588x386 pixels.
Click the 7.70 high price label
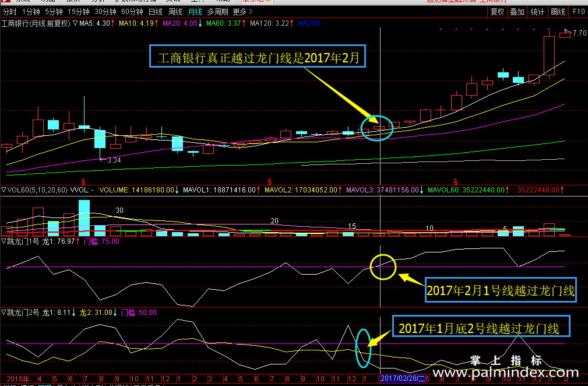[580, 33]
